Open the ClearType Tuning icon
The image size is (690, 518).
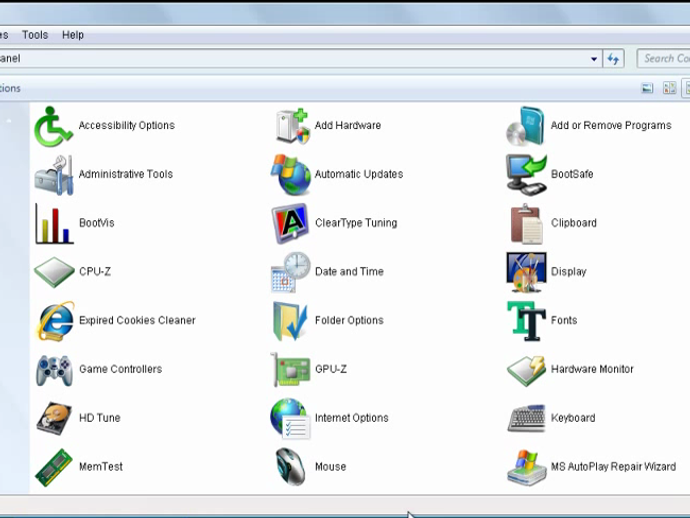[x=290, y=224]
